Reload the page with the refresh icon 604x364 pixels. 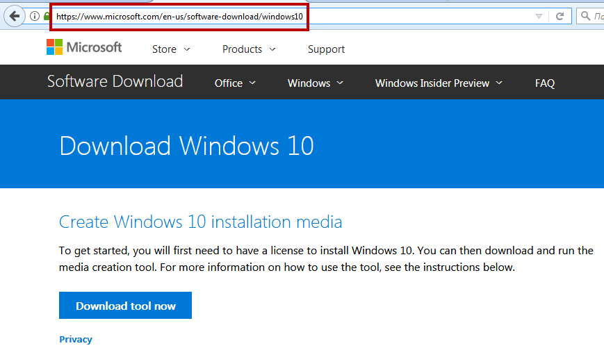point(560,16)
